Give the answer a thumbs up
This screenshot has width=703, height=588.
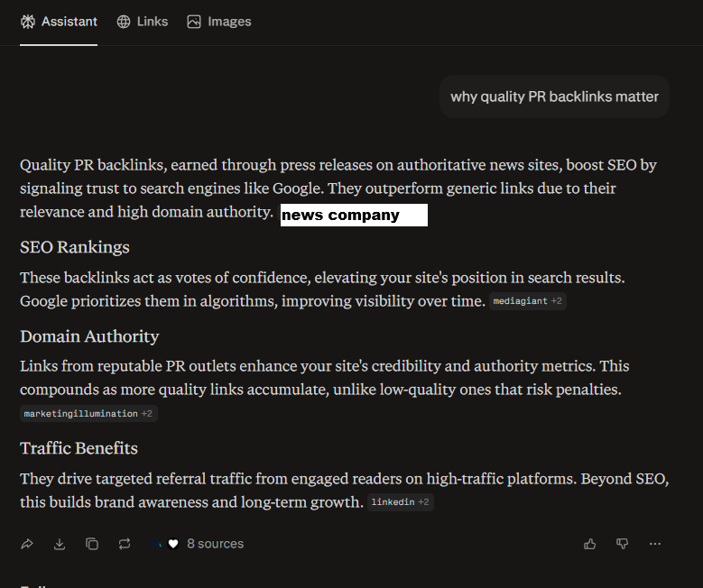(x=590, y=544)
